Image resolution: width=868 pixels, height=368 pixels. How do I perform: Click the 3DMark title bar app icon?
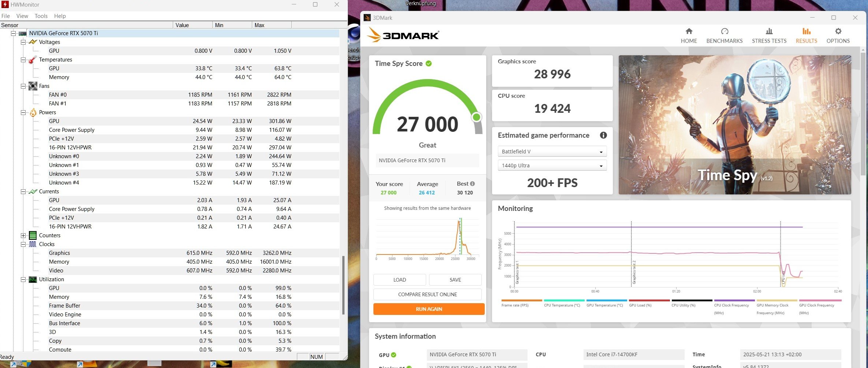pyautogui.click(x=367, y=18)
